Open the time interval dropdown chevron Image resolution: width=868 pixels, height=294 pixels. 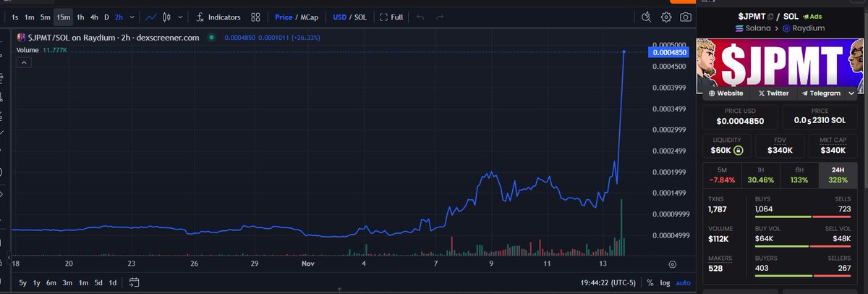click(x=131, y=17)
